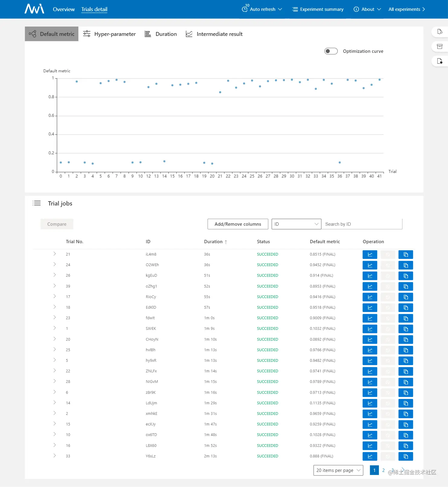
Task: Click copy icon in oZhg1 row
Action: 406,286
